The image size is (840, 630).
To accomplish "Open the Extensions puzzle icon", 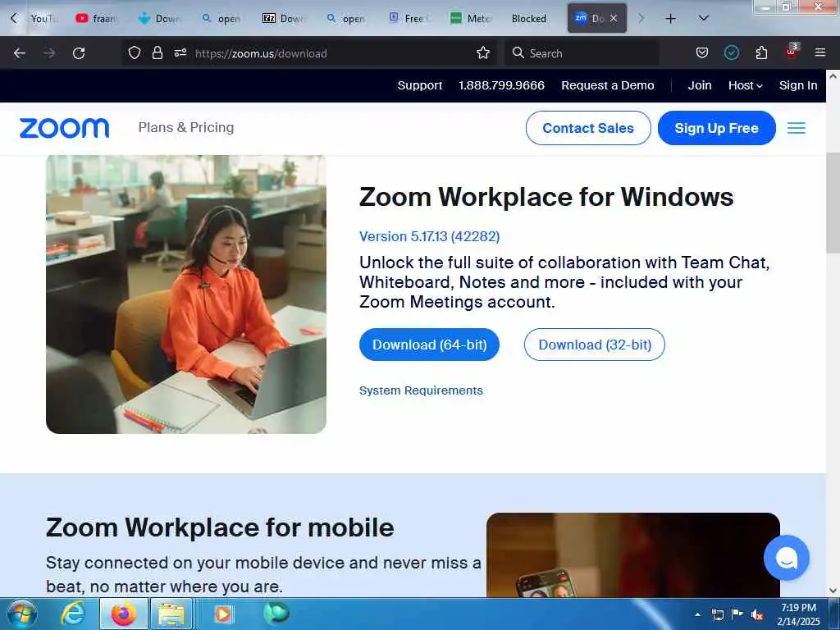I will 761,53.
